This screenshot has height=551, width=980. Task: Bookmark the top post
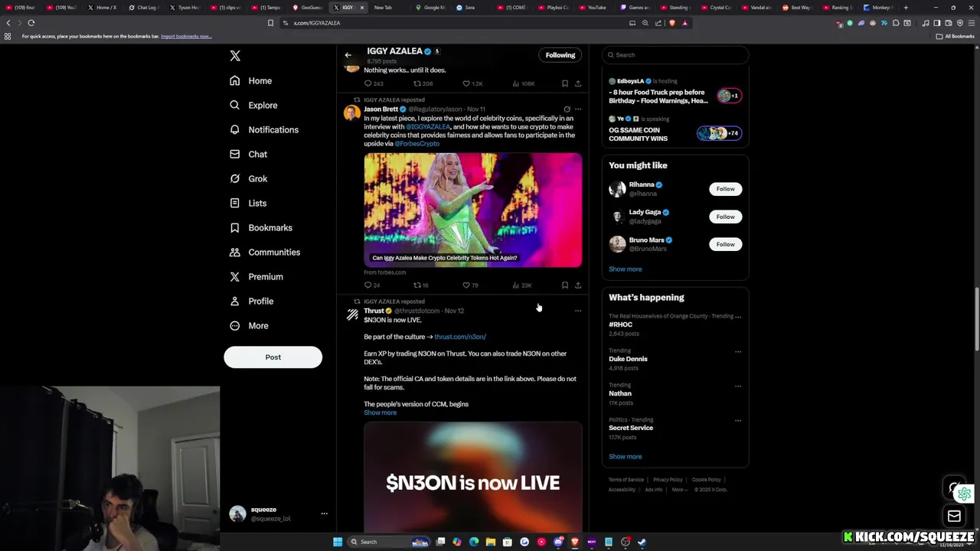tap(565, 83)
